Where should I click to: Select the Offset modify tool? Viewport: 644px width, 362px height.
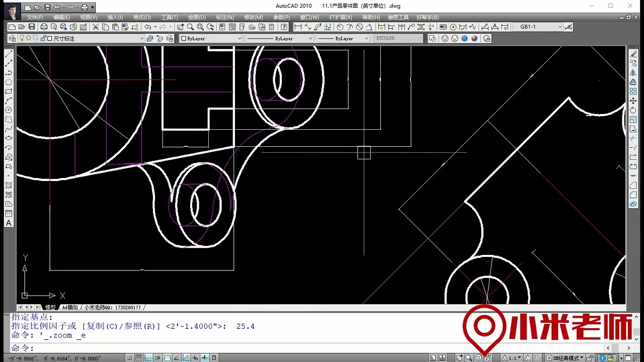tap(633, 82)
